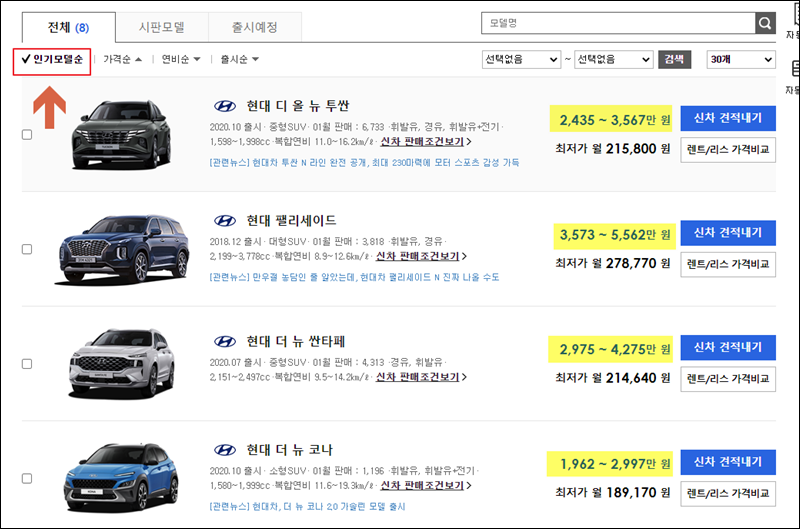Click 렌트/리스 가격비교 for 투싼

pyautogui.click(x=728, y=150)
